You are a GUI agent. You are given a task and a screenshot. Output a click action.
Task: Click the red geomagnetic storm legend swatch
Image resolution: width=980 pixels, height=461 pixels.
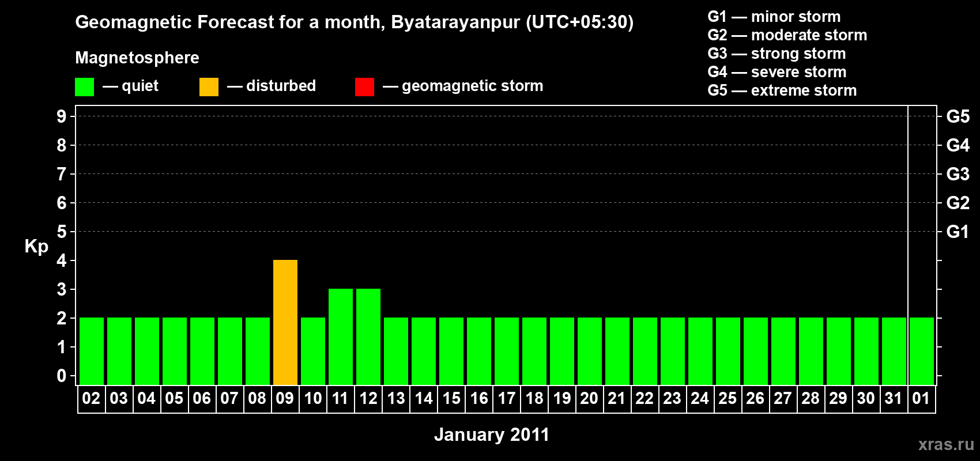coord(364,87)
